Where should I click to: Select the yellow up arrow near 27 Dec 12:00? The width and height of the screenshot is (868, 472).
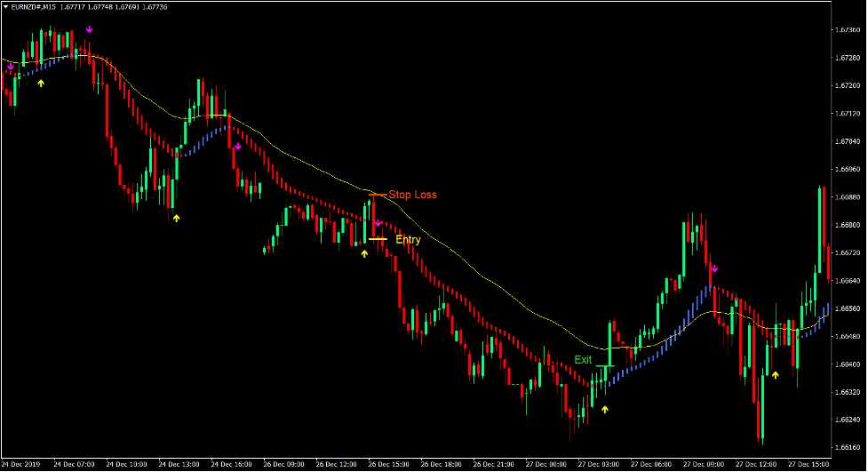click(775, 375)
